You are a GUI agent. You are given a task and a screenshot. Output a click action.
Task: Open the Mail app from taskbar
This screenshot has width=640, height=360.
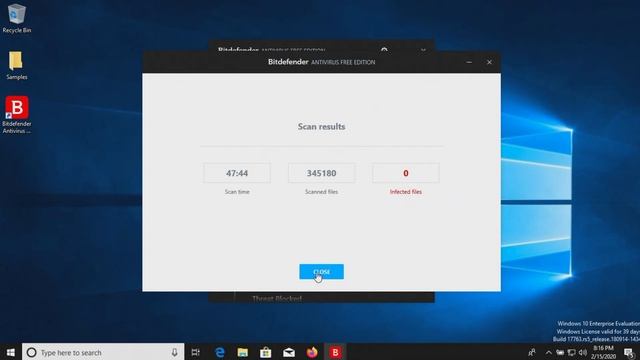289,352
